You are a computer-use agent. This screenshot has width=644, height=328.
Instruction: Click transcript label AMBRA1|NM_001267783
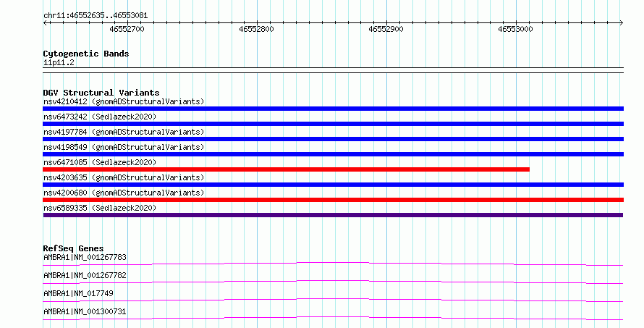click(x=85, y=257)
